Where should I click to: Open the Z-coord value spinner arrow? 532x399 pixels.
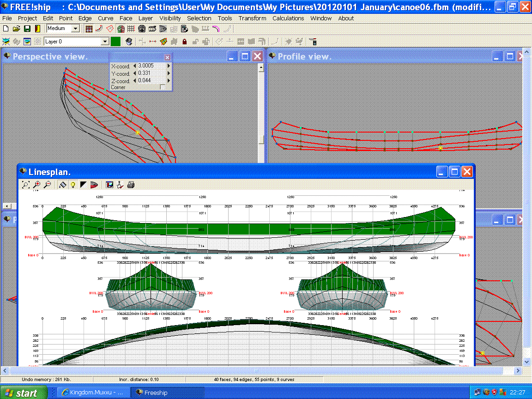169,80
